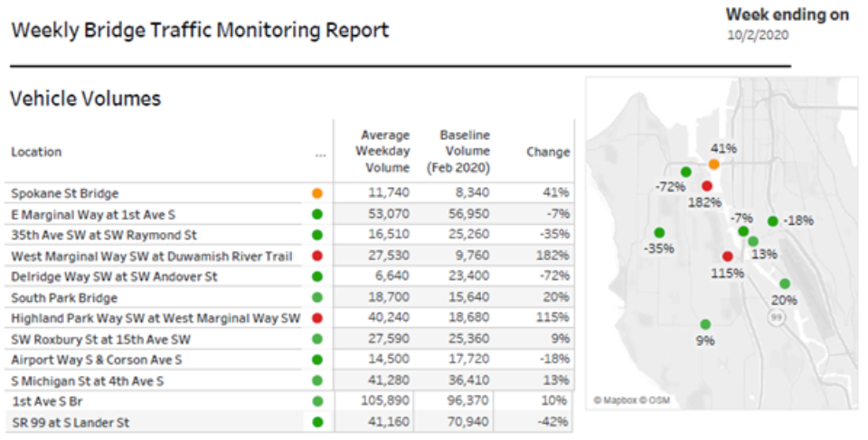Click the Route 99 highway shield on map
Image resolution: width=868 pixels, height=440 pixels.
click(775, 317)
